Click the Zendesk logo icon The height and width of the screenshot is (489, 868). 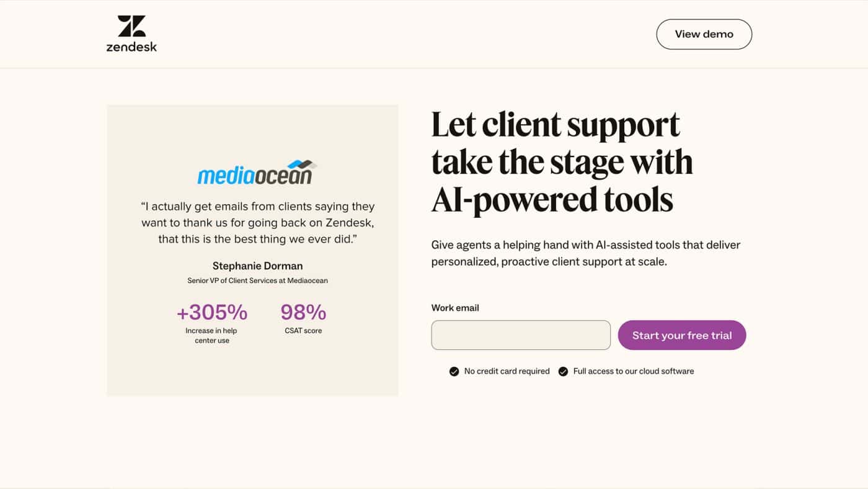pos(131,27)
